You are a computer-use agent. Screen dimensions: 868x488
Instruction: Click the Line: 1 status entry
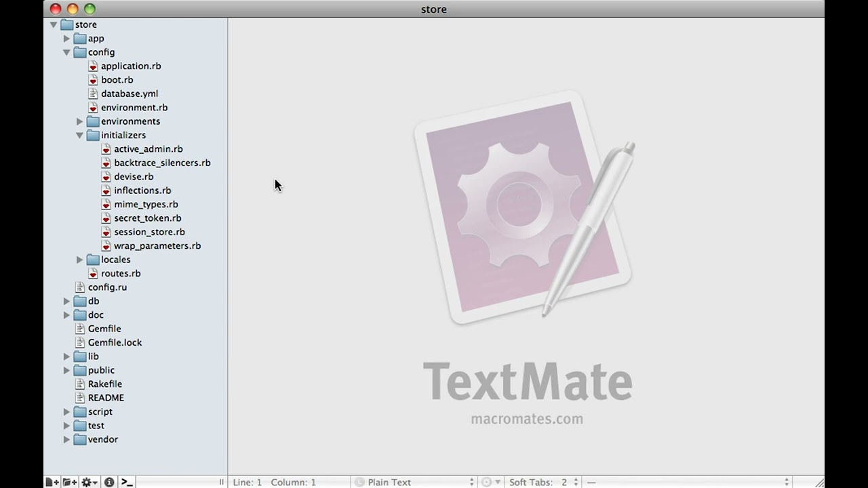(248, 482)
